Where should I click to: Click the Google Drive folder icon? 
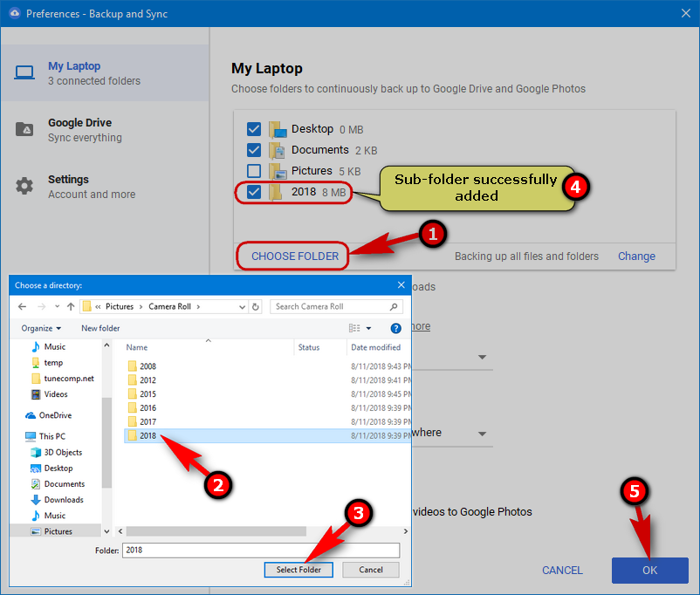[24, 129]
